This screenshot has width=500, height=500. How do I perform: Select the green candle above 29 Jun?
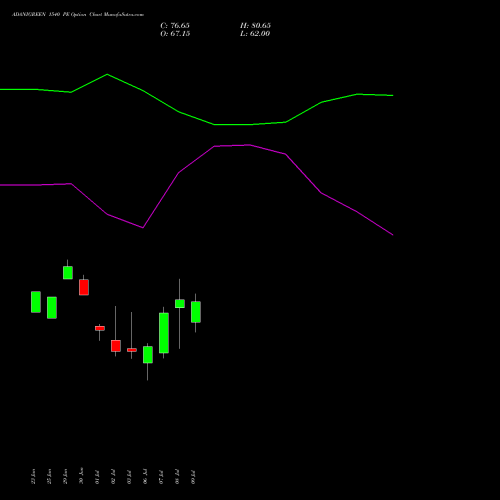tap(68, 272)
